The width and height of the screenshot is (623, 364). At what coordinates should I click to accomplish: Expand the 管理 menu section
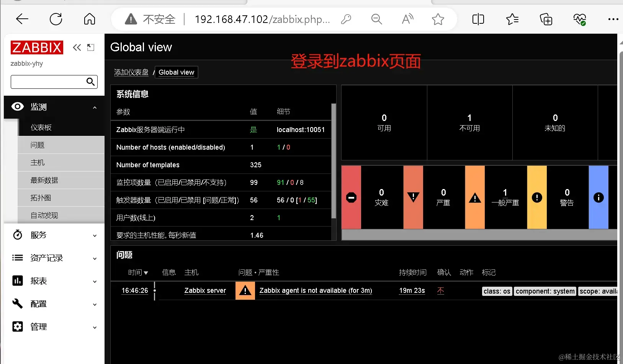click(x=95, y=328)
